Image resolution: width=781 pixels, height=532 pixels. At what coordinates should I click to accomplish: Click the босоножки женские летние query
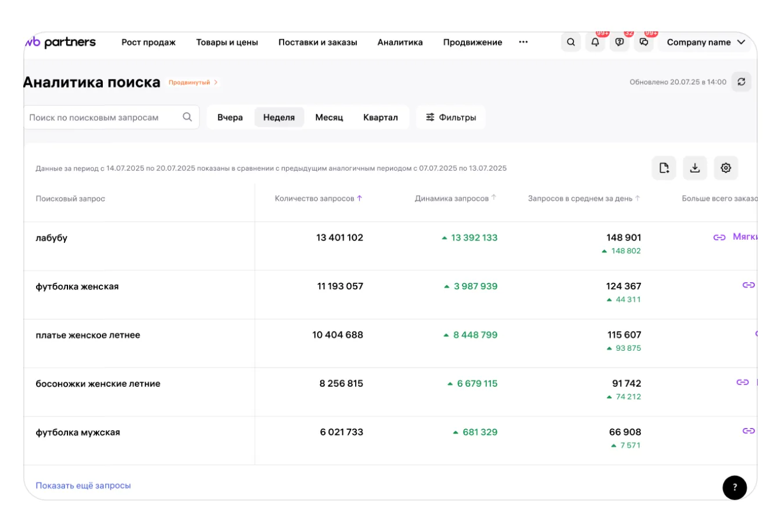[x=98, y=384]
